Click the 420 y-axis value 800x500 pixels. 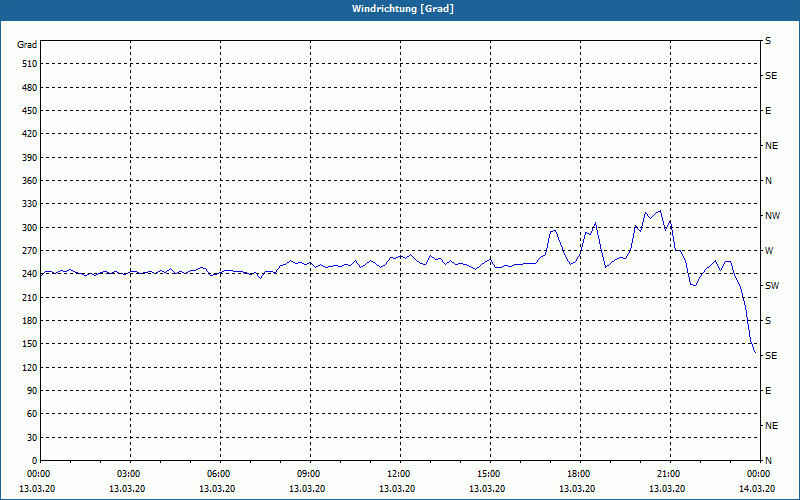coord(30,134)
